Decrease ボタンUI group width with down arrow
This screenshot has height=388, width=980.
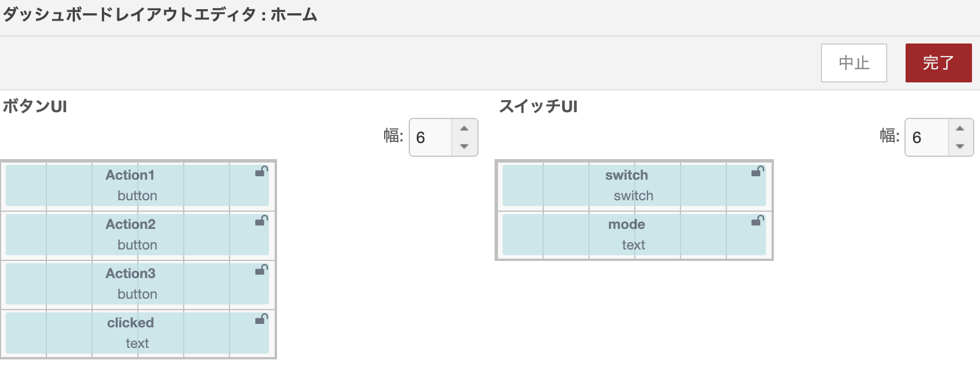point(464,147)
